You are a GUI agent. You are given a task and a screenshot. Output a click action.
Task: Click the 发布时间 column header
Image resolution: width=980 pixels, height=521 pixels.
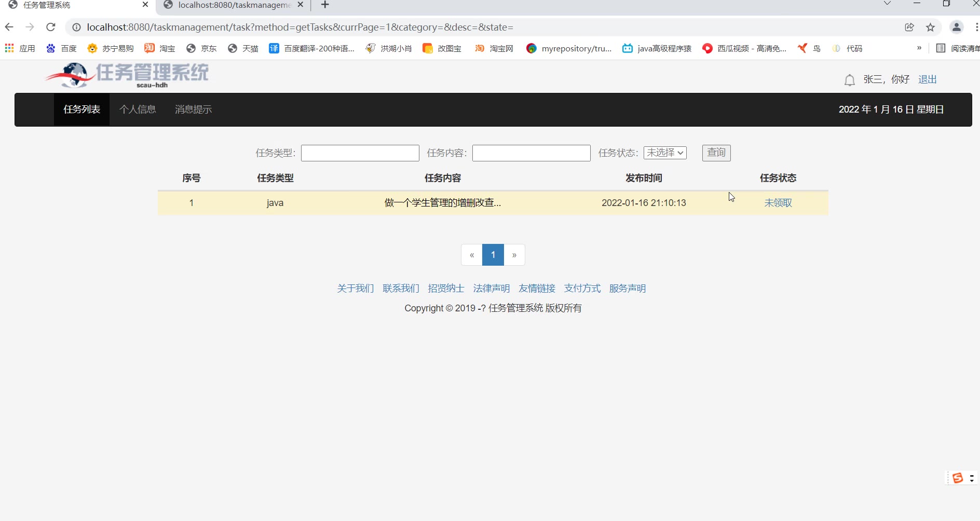[644, 178]
